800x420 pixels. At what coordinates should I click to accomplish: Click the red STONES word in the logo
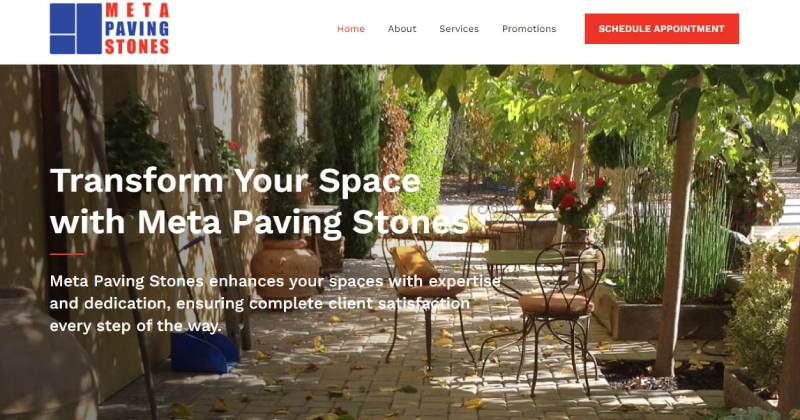137,46
